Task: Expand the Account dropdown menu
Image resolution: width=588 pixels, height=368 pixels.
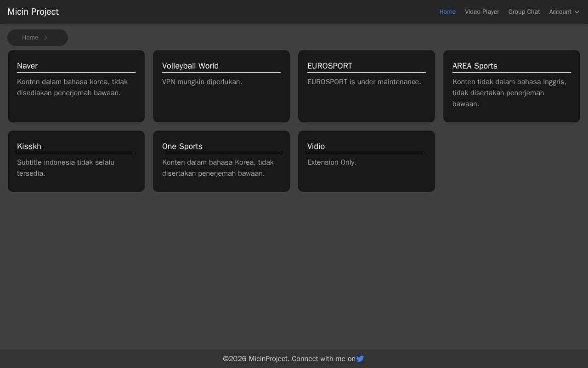Action: click(x=565, y=12)
